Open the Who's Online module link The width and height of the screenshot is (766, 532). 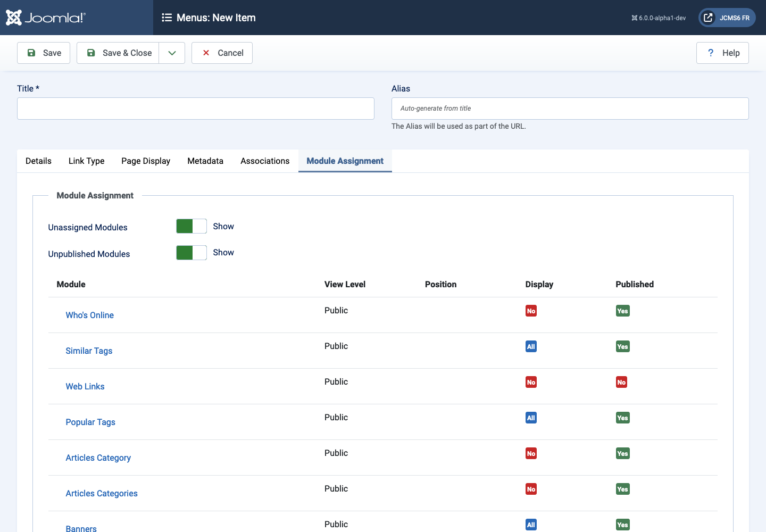coord(89,315)
